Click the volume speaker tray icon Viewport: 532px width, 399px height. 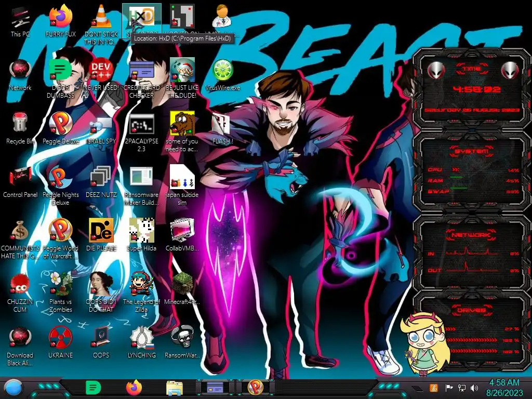[x=474, y=388]
